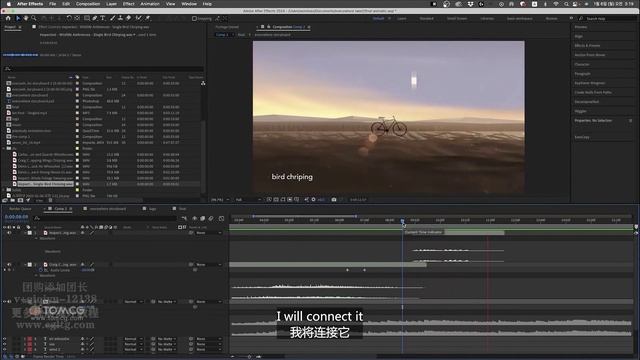The width and height of the screenshot is (640, 360).
Task: Open the Animation menu
Action: (150, 4)
